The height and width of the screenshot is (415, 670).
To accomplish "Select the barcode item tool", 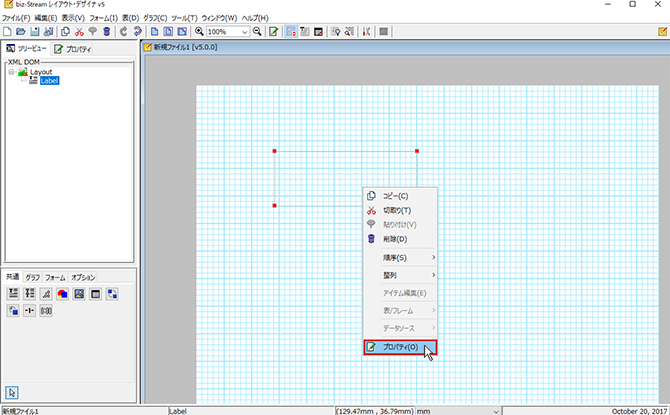I will pyautogui.click(x=46, y=311).
